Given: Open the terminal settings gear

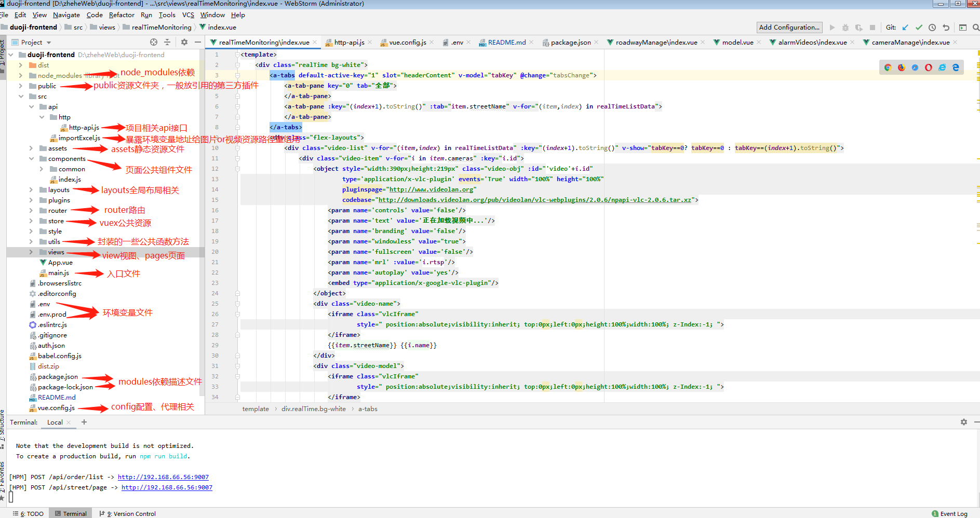Looking at the screenshot, I should 963,422.
